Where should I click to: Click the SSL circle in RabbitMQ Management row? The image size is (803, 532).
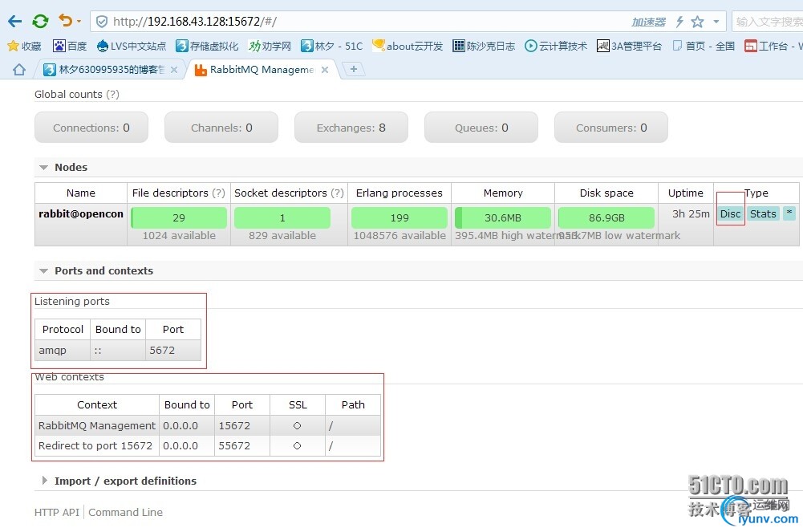297,425
